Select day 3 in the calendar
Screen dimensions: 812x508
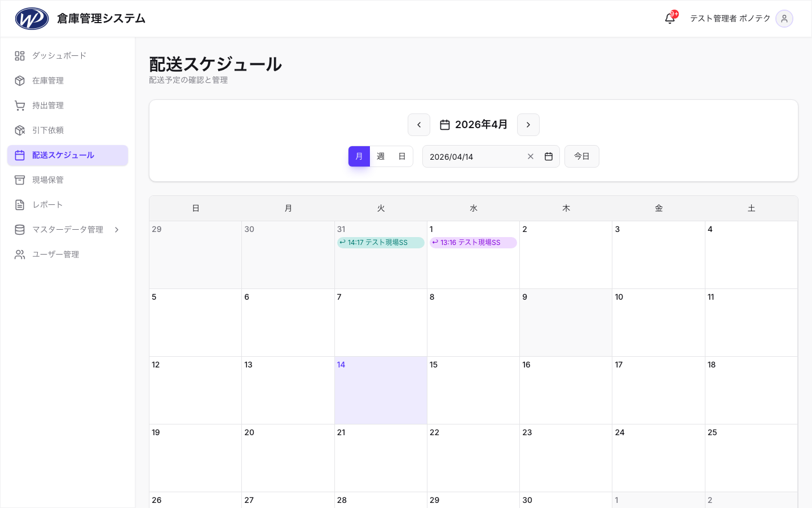pyautogui.click(x=659, y=255)
